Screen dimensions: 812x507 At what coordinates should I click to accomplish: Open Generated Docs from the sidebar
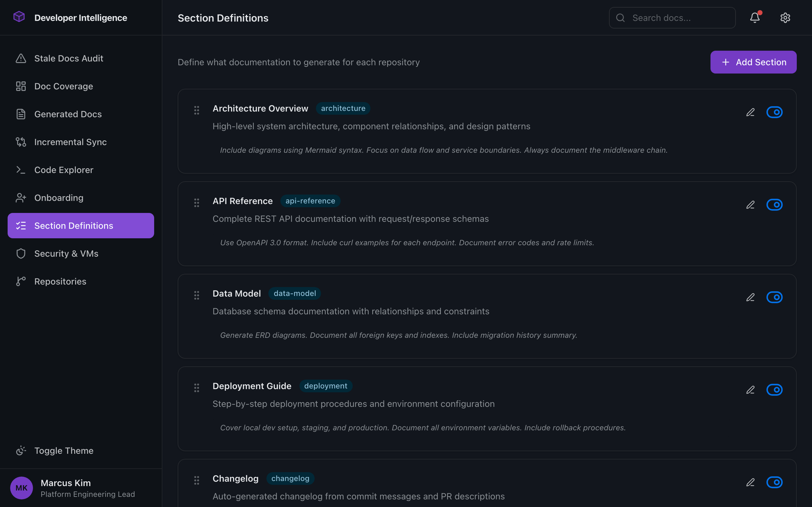pyautogui.click(x=68, y=114)
